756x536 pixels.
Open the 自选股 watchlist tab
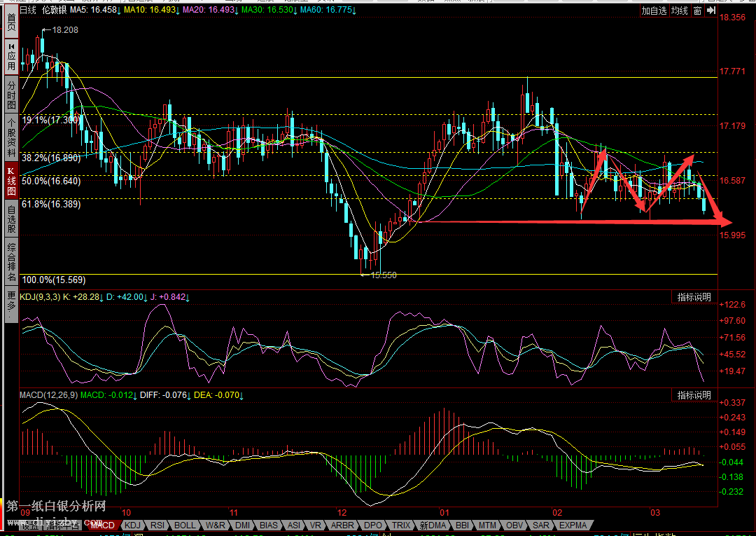11,219
